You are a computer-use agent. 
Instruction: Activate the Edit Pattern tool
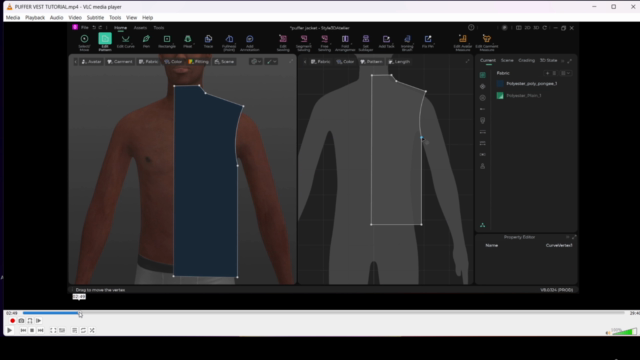tap(105, 42)
